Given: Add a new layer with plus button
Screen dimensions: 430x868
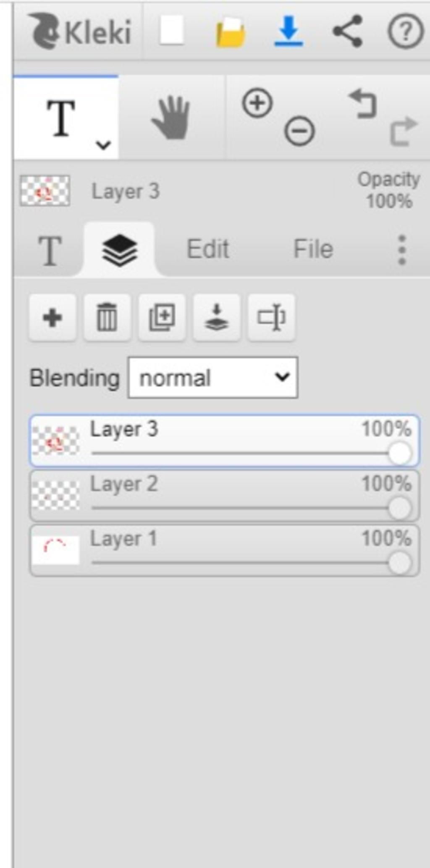Looking at the screenshot, I should (52, 317).
